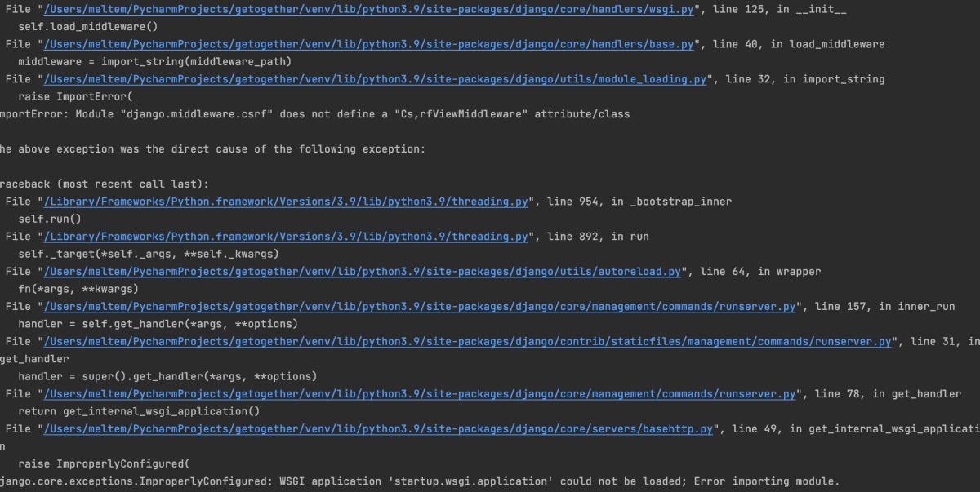The image size is (980, 492).
Task: Click 'return get_internal_wsgi_application()' line
Action: [x=139, y=412]
